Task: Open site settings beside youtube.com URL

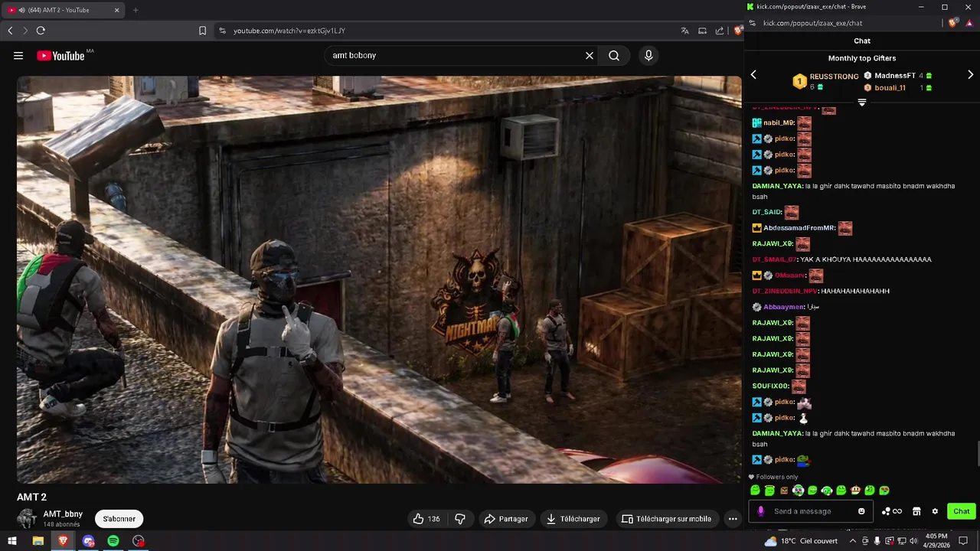Action: [x=222, y=31]
